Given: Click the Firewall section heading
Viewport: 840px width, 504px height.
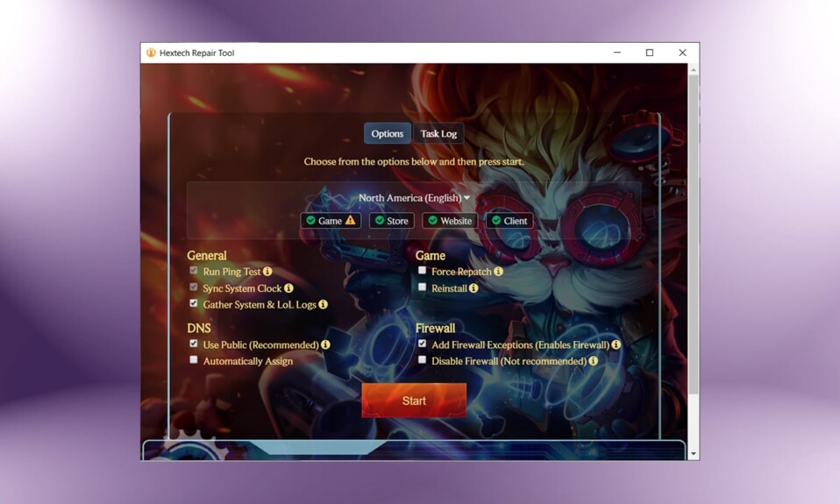Looking at the screenshot, I should coord(435,328).
